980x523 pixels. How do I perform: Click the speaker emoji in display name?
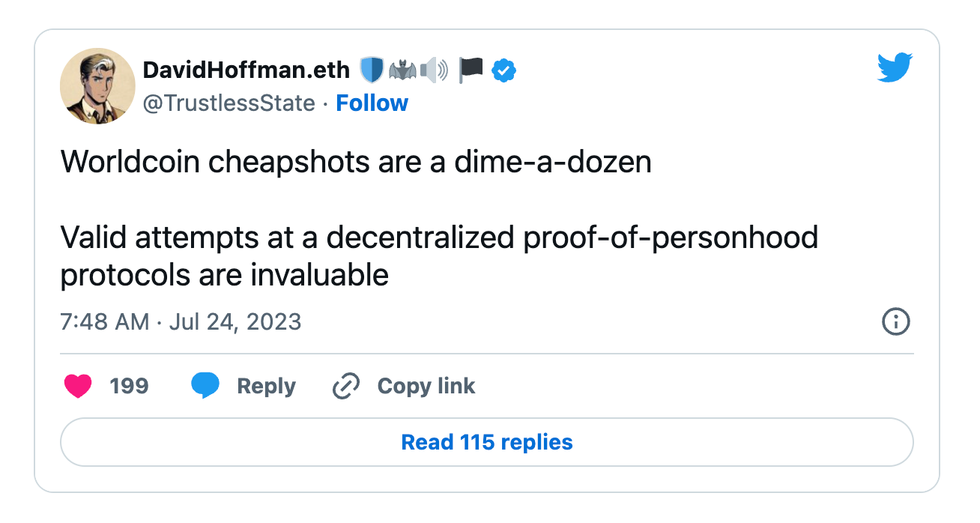coord(434,70)
